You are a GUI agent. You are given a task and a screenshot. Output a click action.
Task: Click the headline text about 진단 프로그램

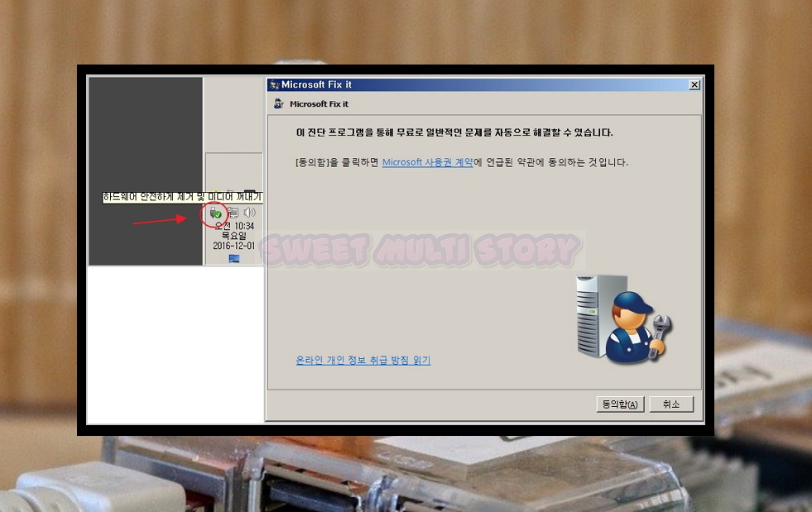pos(454,132)
